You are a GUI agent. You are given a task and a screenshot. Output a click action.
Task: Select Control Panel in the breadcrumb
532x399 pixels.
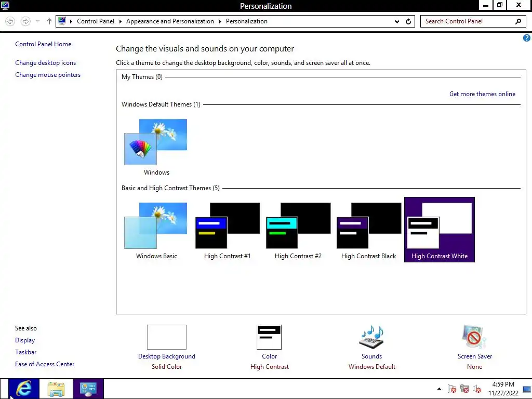(96, 21)
